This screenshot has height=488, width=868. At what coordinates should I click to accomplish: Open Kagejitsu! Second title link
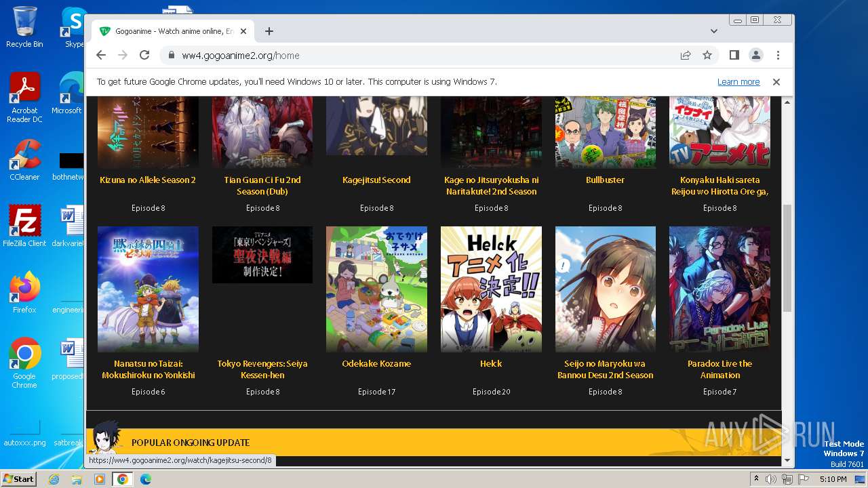[376, 180]
